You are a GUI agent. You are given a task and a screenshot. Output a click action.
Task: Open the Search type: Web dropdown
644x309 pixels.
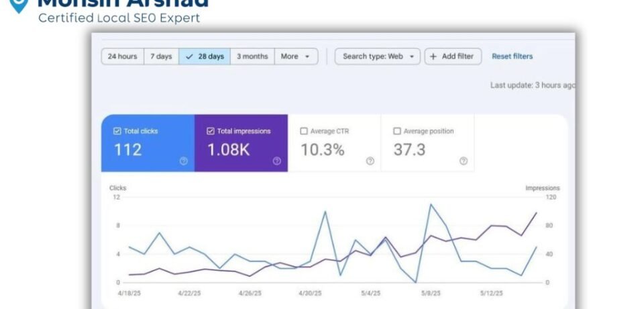tap(378, 56)
